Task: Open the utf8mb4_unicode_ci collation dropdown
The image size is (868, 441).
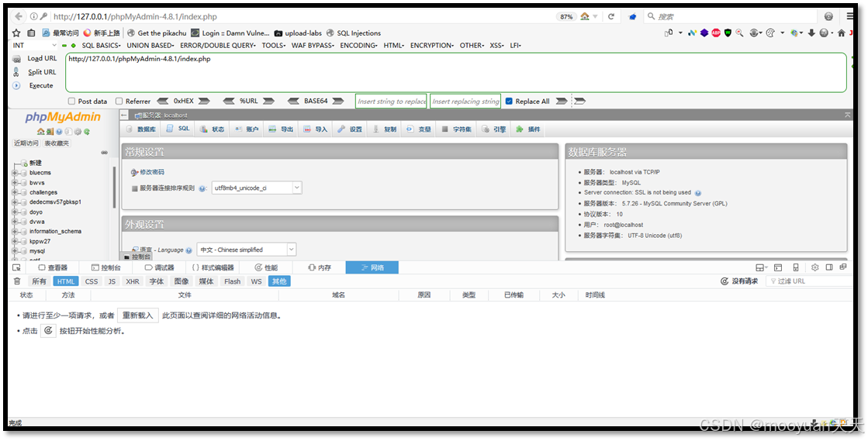Action: (256, 188)
